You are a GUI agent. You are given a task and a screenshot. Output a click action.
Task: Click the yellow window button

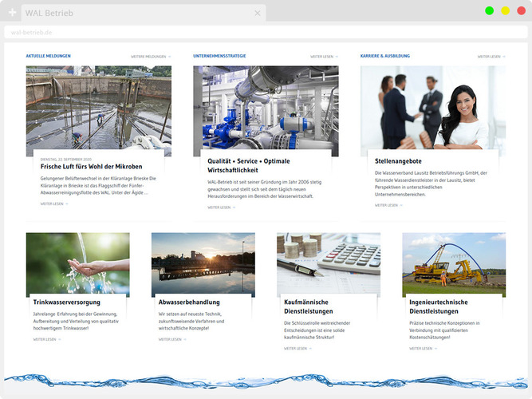505,10
